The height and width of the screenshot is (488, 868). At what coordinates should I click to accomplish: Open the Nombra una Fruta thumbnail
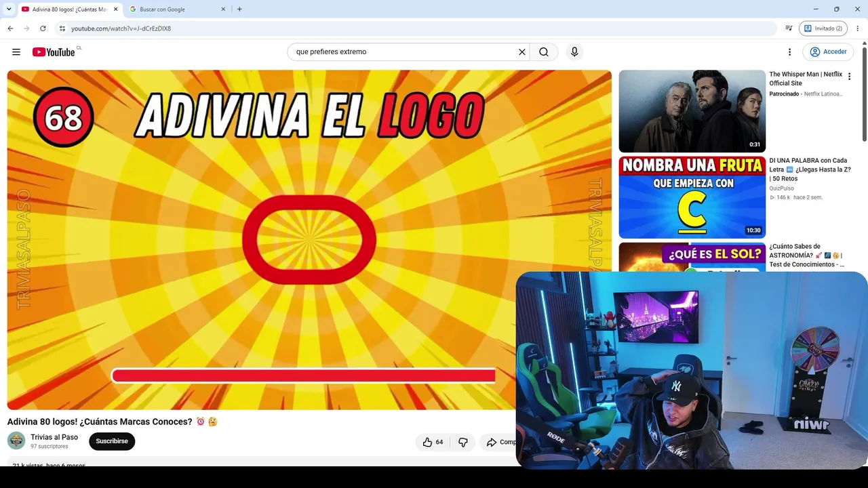692,197
